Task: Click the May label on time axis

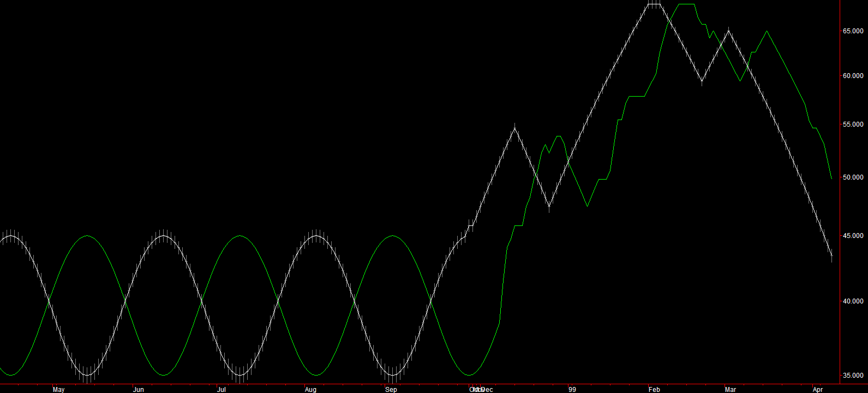Action: pyautogui.click(x=58, y=389)
